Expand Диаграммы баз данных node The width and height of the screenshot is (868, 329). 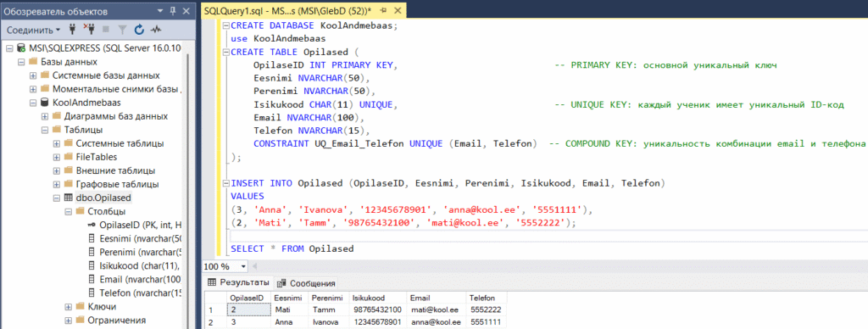(45, 116)
